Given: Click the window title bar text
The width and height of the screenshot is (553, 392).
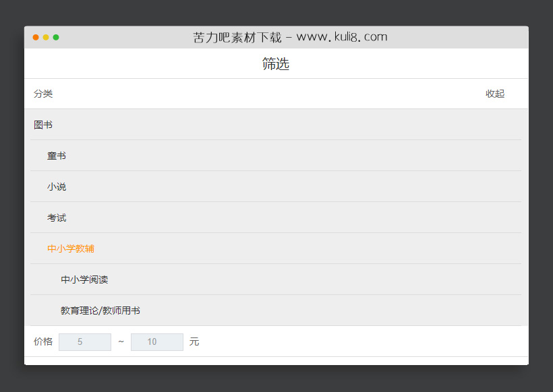Looking at the screenshot, I should pyautogui.click(x=290, y=37).
